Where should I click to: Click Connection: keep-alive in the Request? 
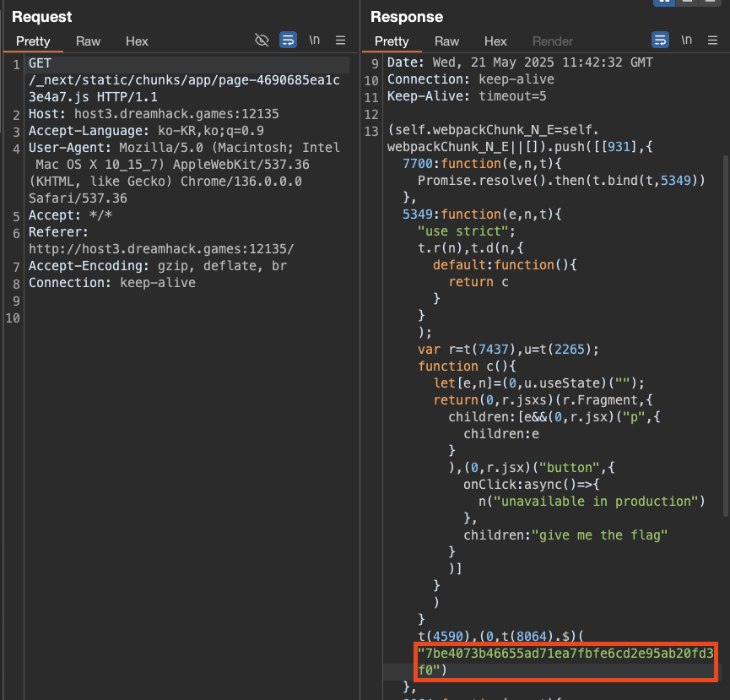[111, 283]
